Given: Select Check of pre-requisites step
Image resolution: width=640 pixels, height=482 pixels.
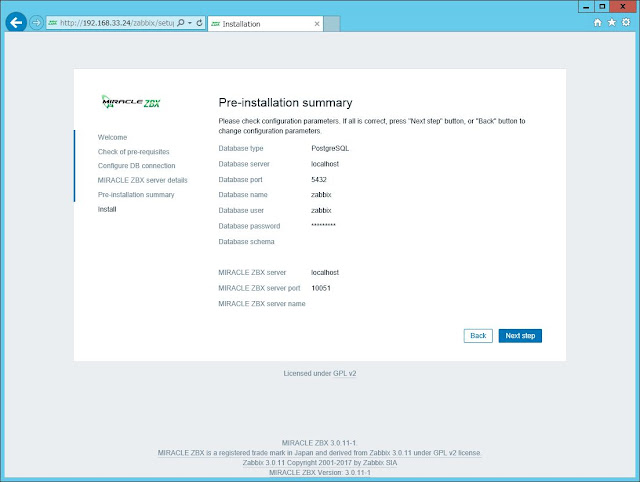Looking at the screenshot, I should coord(133,152).
